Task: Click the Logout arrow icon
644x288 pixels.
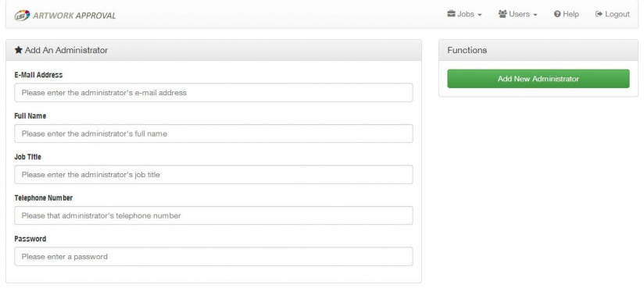Action: pos(599,14)
